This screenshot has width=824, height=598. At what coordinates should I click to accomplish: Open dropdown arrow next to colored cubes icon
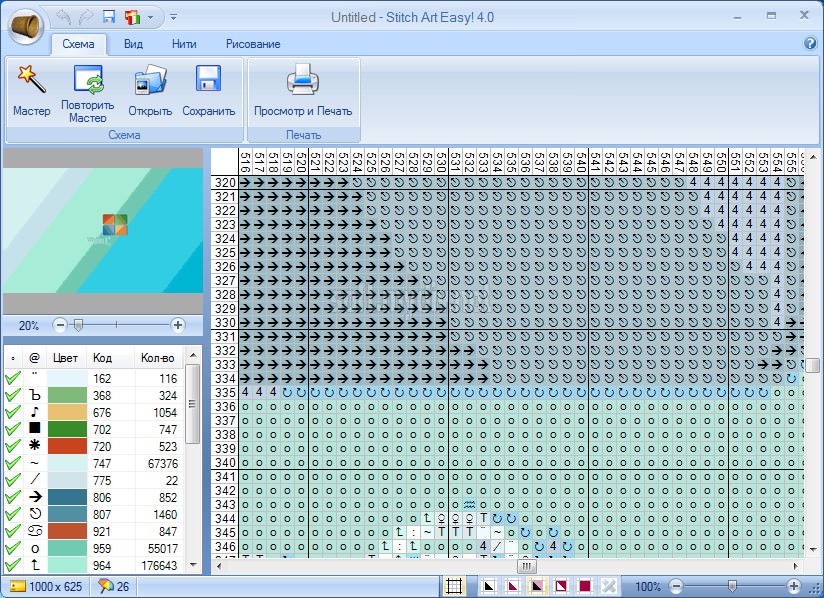150,17
